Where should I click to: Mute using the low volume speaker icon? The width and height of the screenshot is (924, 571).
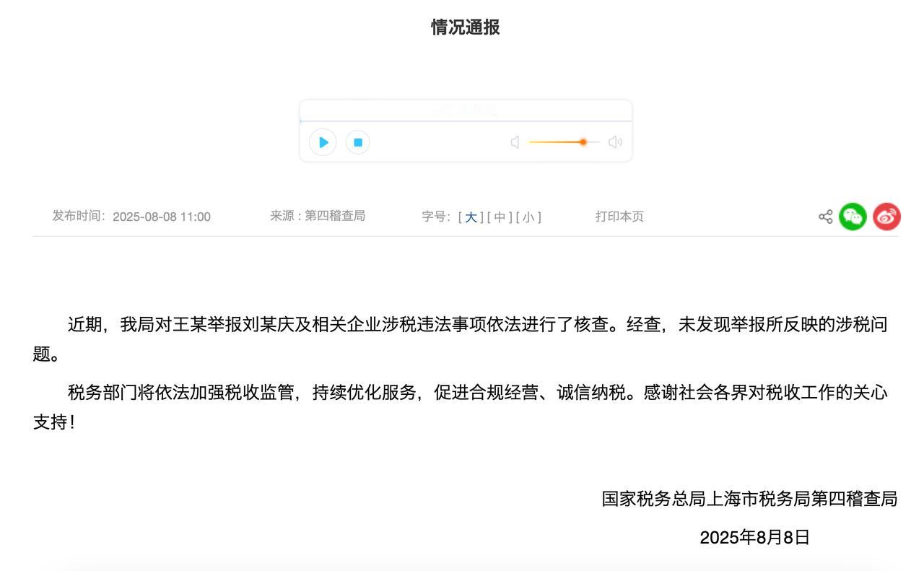tap(515, 142)
